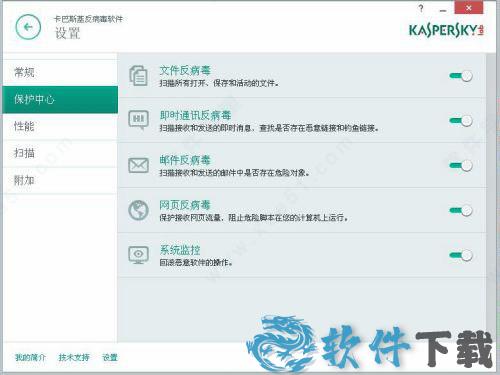Click the IM Anti-Virus chat bubble icon
This screenshot has height=375, width=500.
click(138, 120)
